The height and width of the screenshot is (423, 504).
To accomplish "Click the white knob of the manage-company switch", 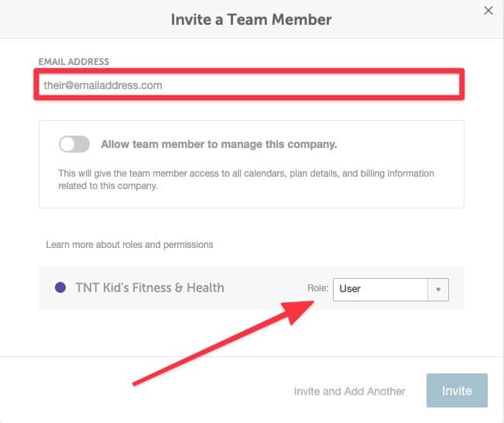I will click(x=67, y=144).
